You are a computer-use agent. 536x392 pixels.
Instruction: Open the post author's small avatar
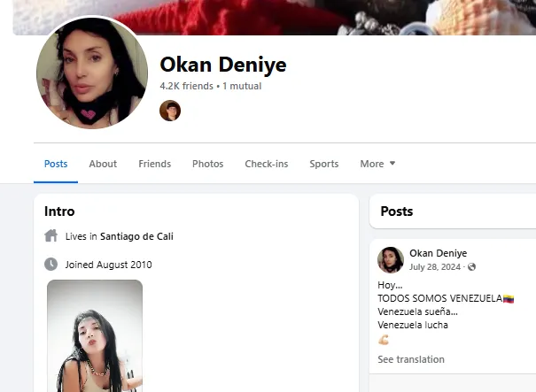[391, 260]
